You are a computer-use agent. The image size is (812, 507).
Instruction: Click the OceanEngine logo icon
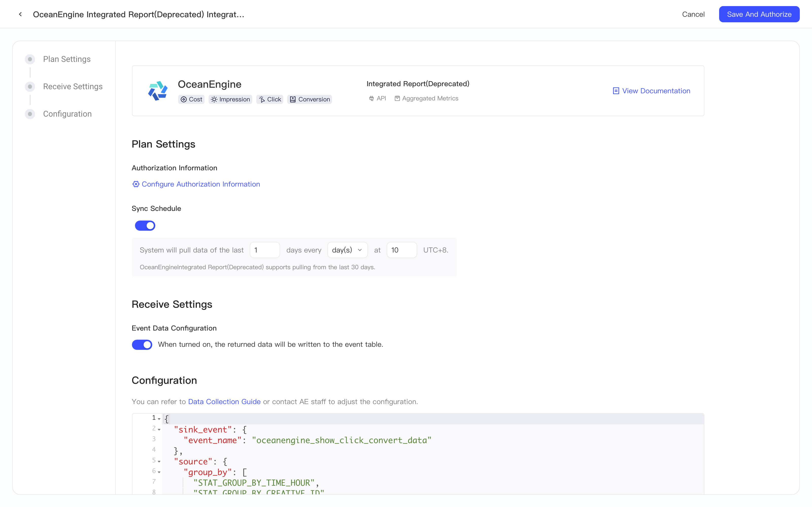pos(158,91)
